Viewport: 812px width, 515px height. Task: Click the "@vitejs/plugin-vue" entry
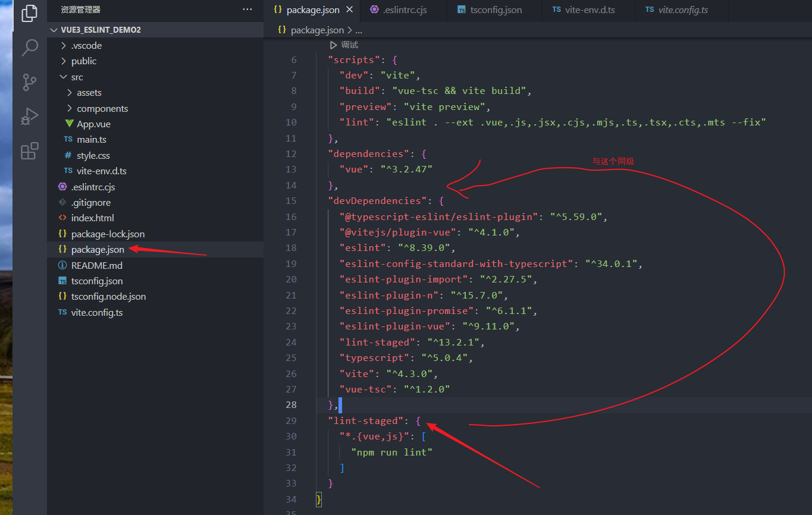pyautogui.click(x=429, y=233)
